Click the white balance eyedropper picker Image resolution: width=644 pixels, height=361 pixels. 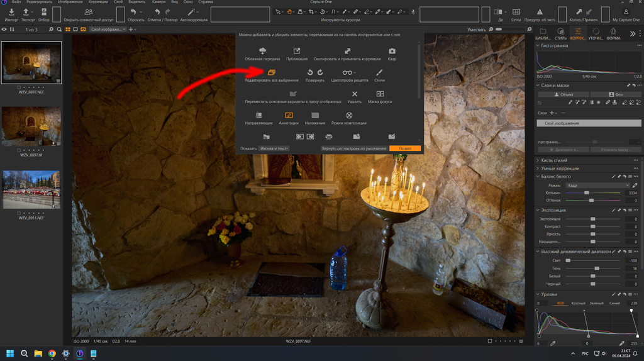635,186
